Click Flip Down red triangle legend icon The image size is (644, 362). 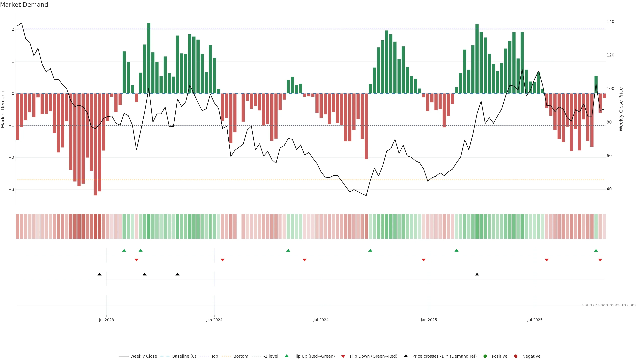(343, 356)
